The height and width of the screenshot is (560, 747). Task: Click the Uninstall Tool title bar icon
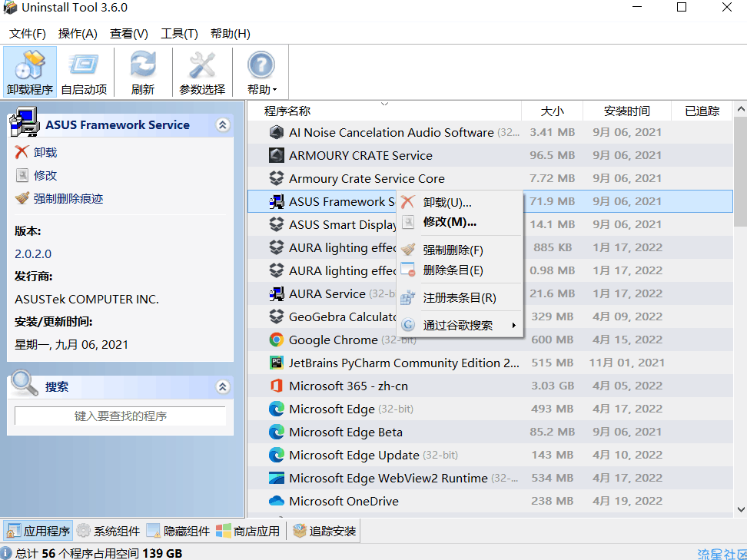point(10,8)
